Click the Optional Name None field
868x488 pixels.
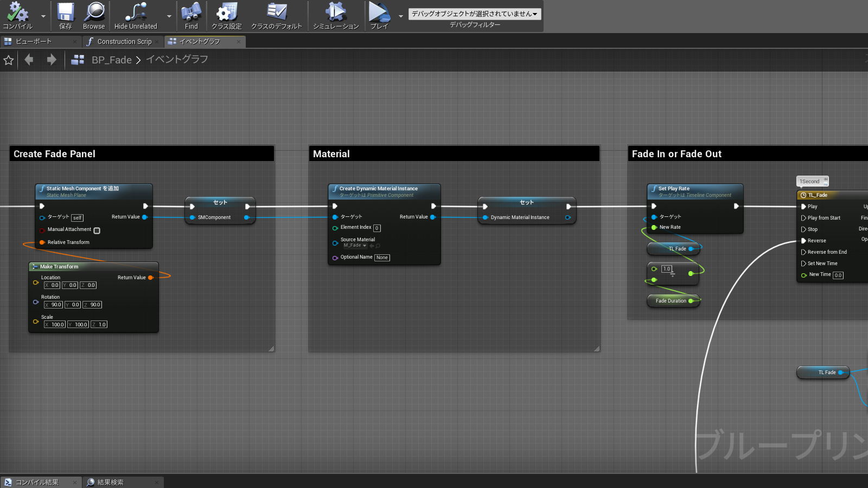(x=382, y=258)
